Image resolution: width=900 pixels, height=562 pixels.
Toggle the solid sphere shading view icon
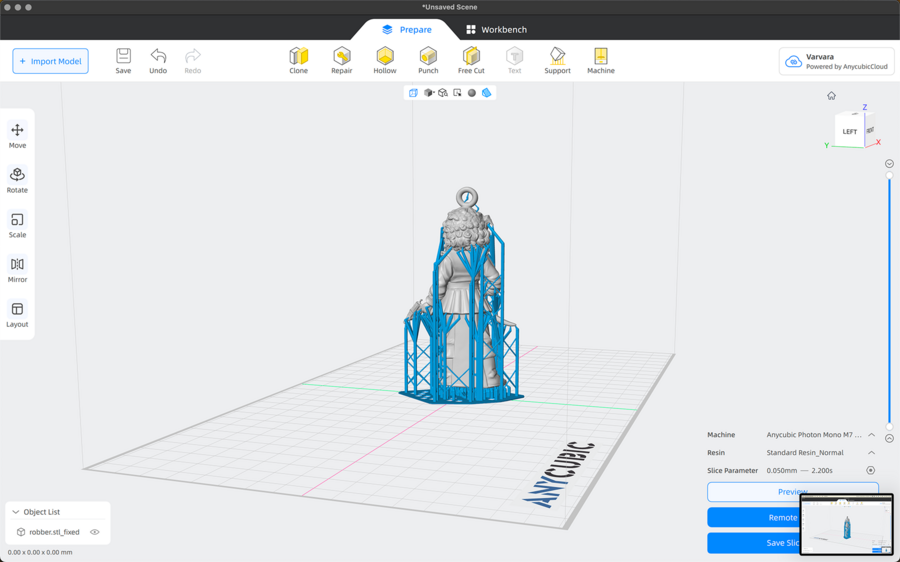(472, 93)
